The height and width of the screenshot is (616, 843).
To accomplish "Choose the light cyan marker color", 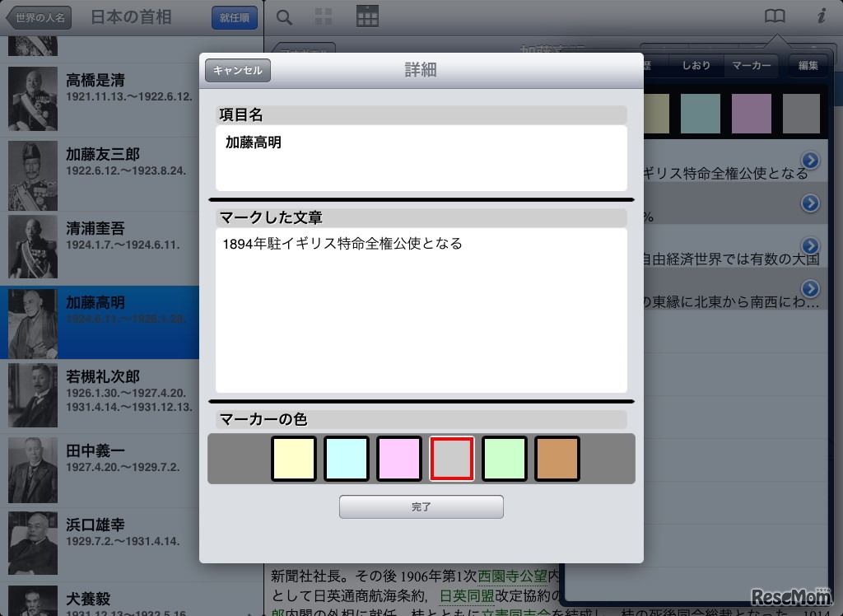I will click(347, 459).
